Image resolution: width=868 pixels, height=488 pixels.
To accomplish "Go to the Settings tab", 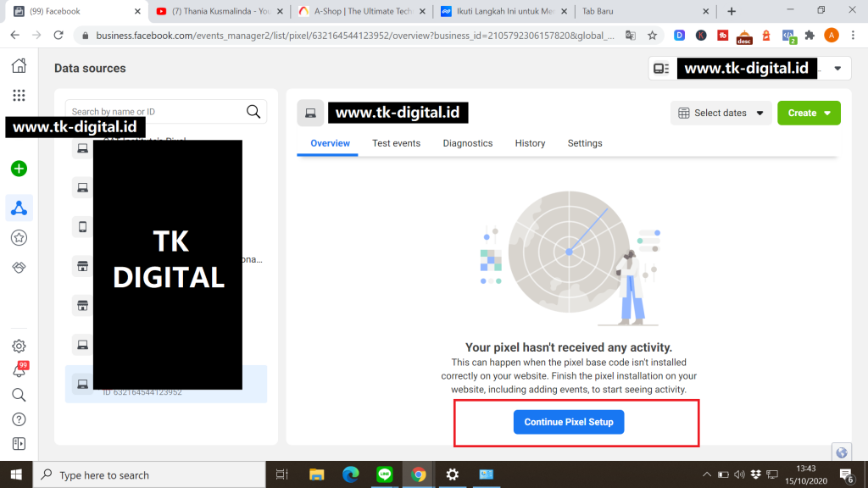I will (585, 143).
